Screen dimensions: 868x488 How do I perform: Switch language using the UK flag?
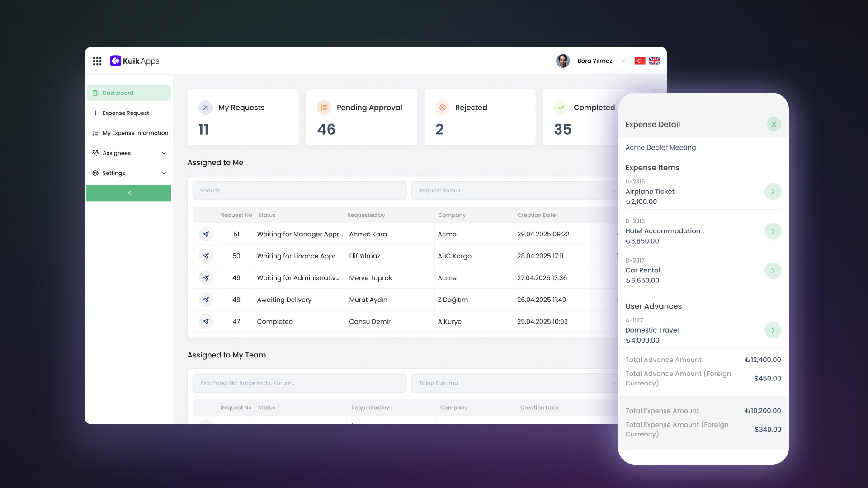point(654,61)
